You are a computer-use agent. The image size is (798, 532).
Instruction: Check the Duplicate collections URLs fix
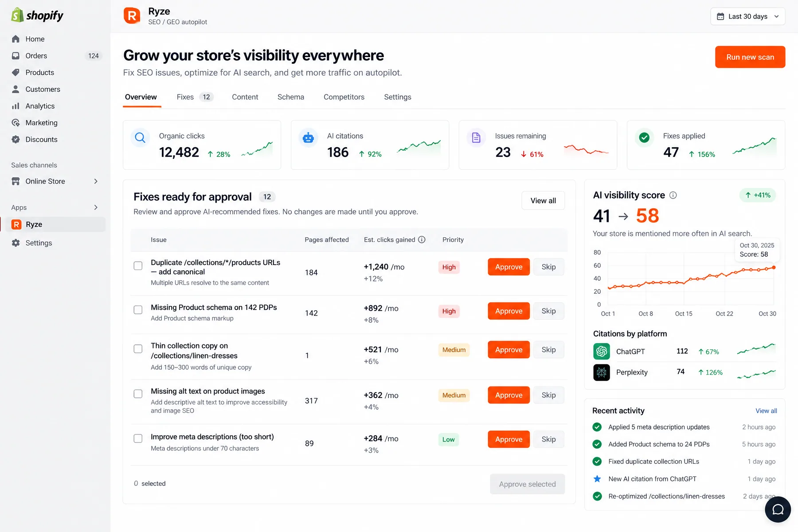[x=138, y=266]
